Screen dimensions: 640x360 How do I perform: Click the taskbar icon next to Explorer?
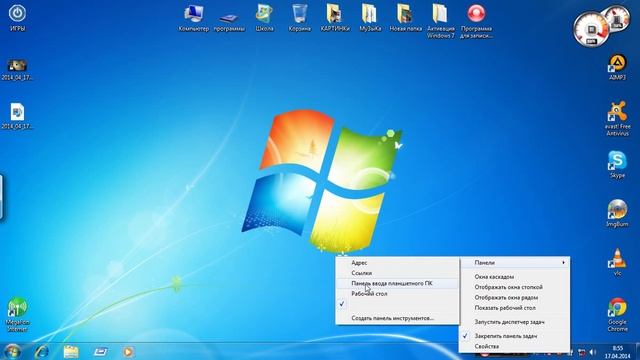pos(100,351)
